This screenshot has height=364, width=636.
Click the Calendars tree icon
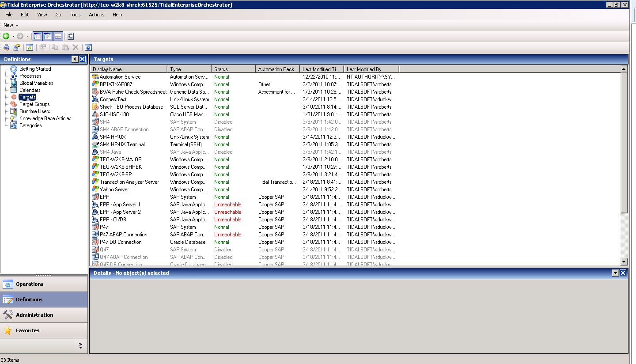click(x=15, y=90)
